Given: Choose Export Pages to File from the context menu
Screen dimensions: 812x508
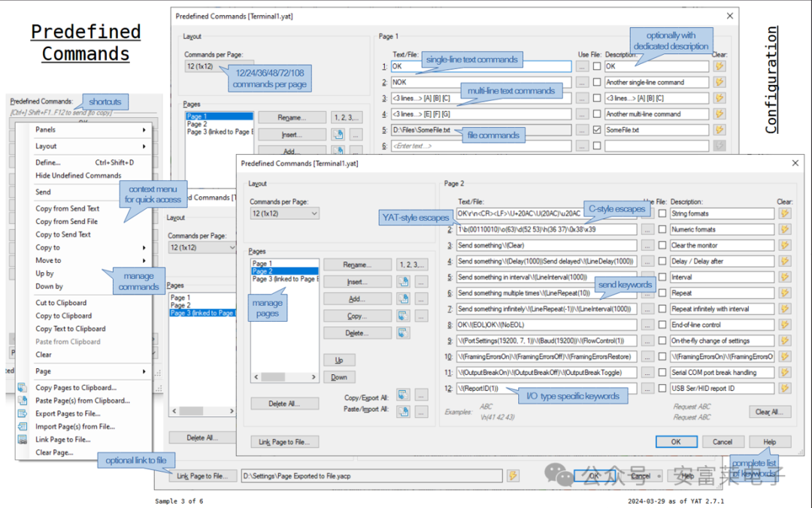Looking at the screenshot, I should [x=68, y=413].
